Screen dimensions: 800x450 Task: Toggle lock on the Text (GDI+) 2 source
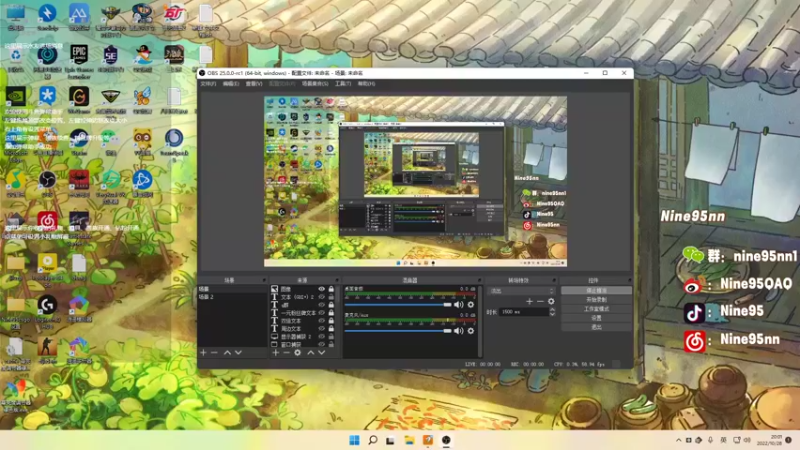(331, 297)
